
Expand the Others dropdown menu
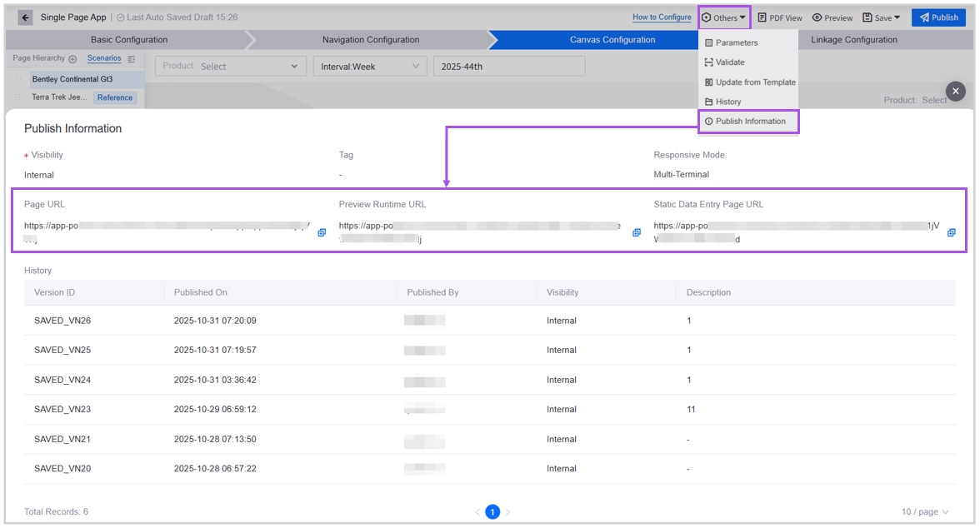pos(724,17)
